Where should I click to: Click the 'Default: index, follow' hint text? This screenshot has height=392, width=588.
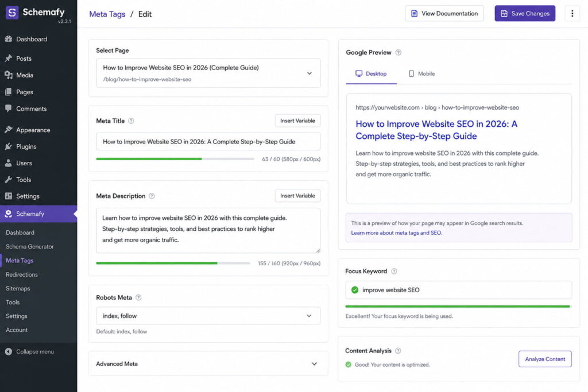(122, 331)
